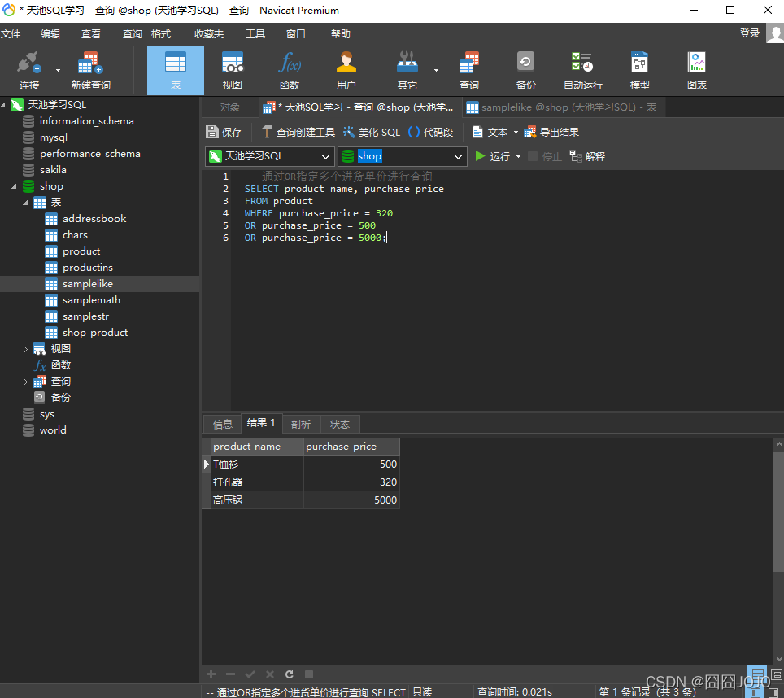Open the 视图 (View) toolbar icon
Viewport: 784px width, 698px height.
[x=233, y=71]
